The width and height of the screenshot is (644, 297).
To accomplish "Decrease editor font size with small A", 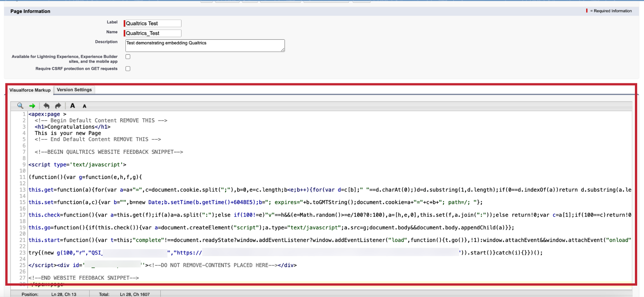I will coord(84,106).
